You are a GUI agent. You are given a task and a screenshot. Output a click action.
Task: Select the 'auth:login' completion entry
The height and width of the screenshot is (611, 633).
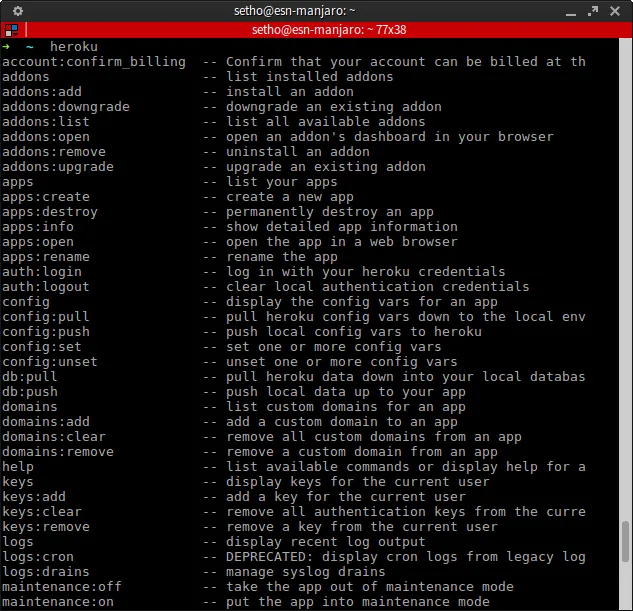pyautogui.click(x=42, y=272)
